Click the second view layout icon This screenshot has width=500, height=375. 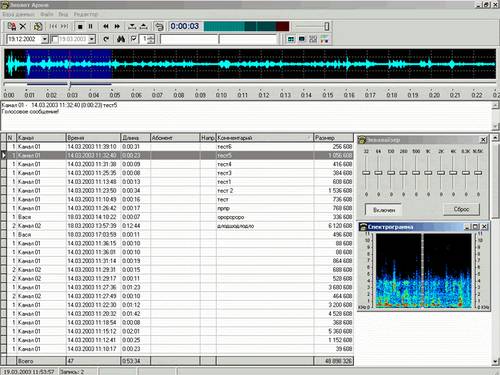tap(302, 39)
